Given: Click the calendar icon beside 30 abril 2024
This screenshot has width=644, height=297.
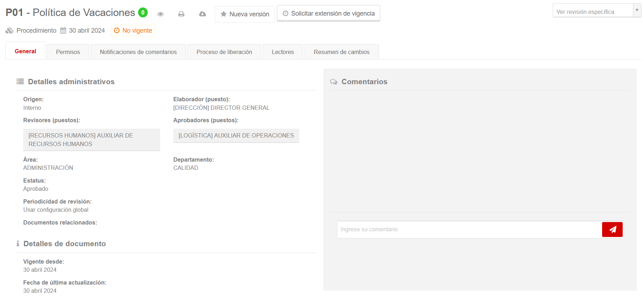Looking at the screenshot, I should pyautogui.click(x=63, y=31).
